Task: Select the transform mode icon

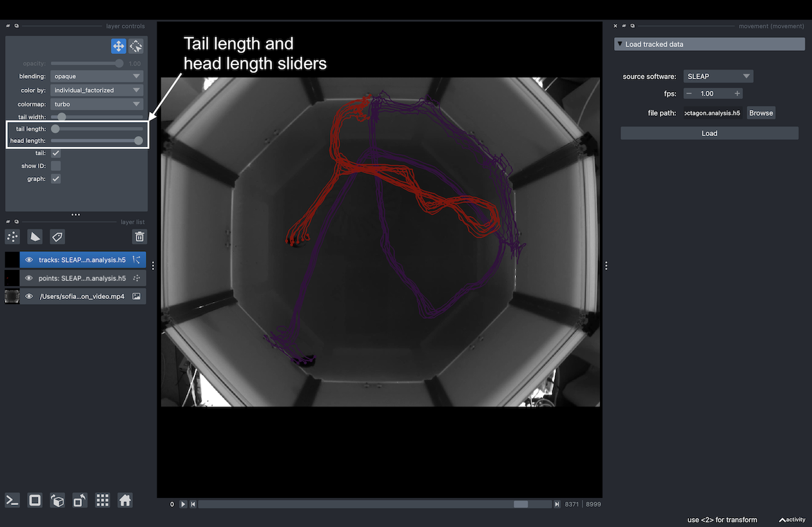Action: pyautogui.click(x=136, y=46)
